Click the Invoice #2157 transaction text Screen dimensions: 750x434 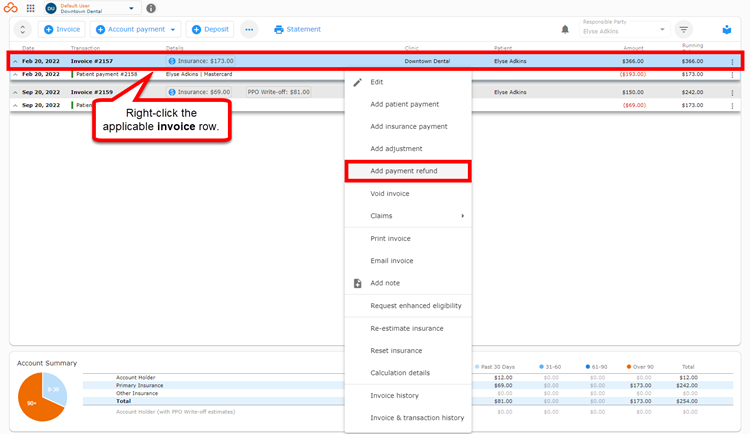coord(92,61)
